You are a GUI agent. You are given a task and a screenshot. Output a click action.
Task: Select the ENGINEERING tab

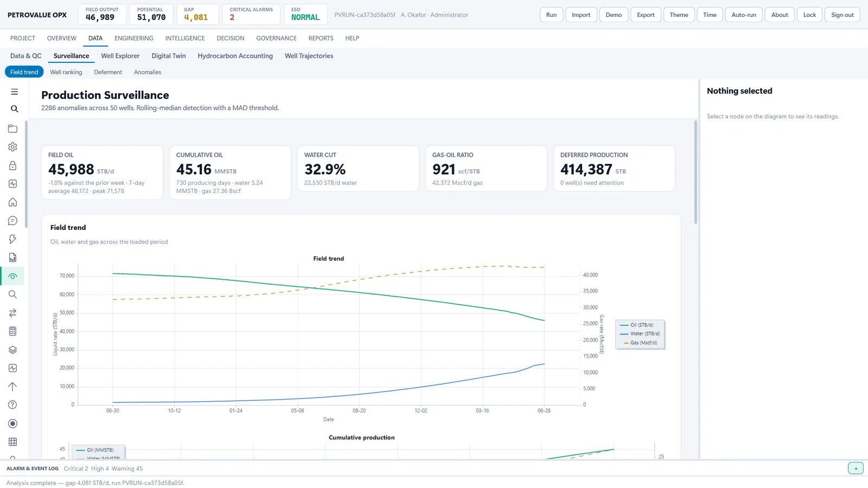pos(134,38)
